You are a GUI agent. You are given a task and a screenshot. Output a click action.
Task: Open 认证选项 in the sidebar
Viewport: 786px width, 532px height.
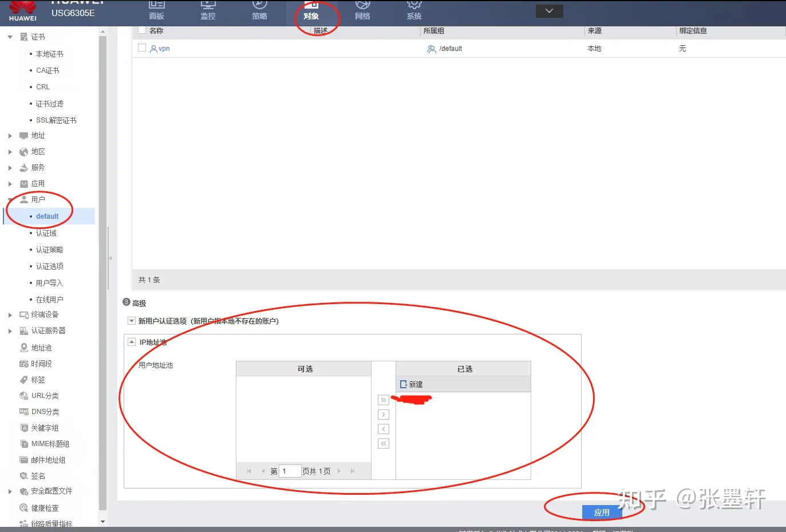[x=49, y=266]
